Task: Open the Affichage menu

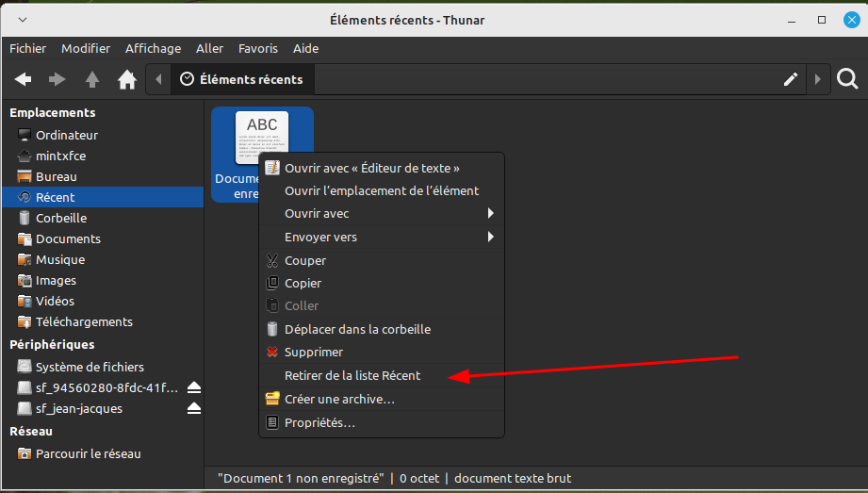Action: pyautogui.click(x=154, y=49)
